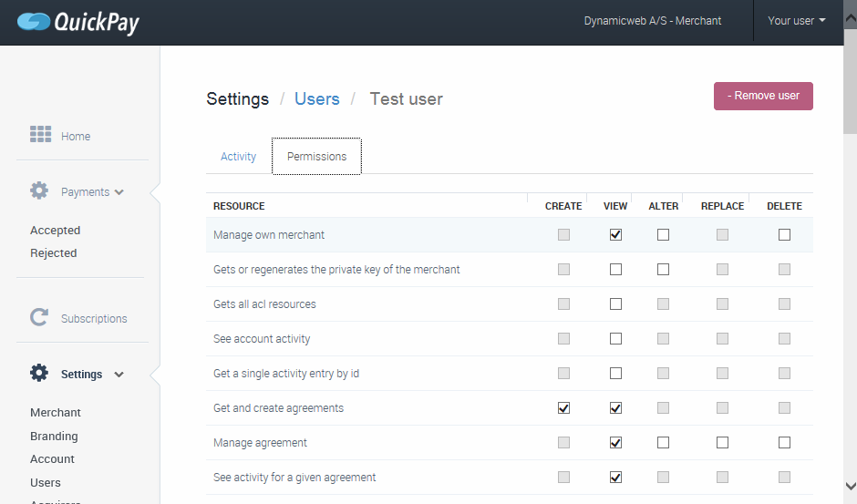Screen dimensions: 857x504
Task: Select the Permissions tab
Action: [316, 157]
